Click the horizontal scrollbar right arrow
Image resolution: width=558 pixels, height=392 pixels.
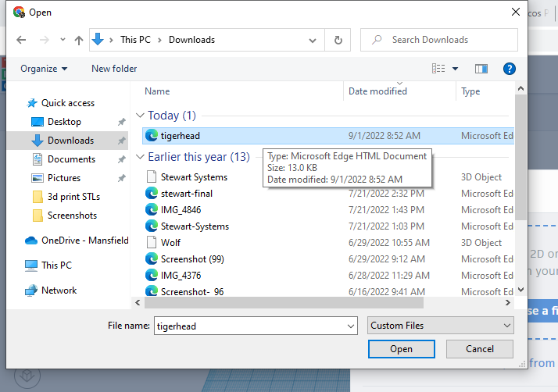tap(508, 303)
